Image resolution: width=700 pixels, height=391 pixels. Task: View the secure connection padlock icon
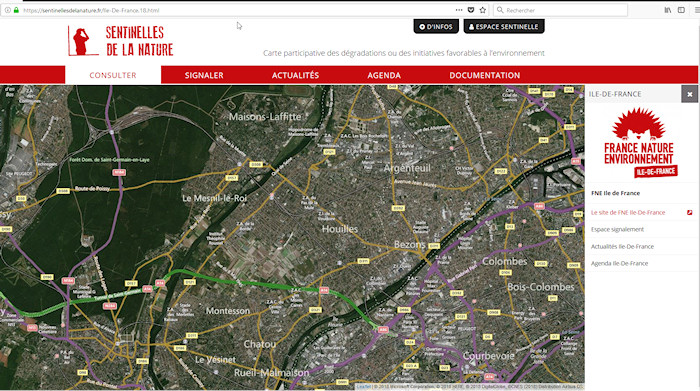tap(16, 10)
